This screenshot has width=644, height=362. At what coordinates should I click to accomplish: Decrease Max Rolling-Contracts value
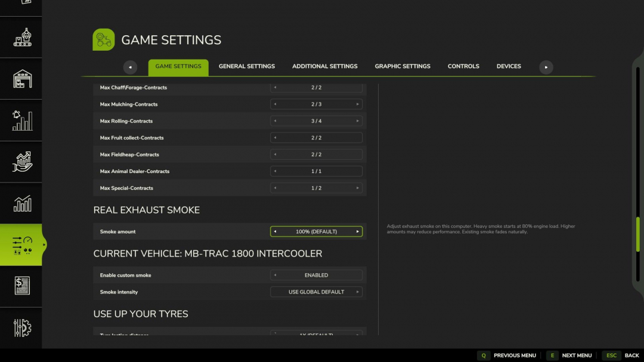(275, 121)
